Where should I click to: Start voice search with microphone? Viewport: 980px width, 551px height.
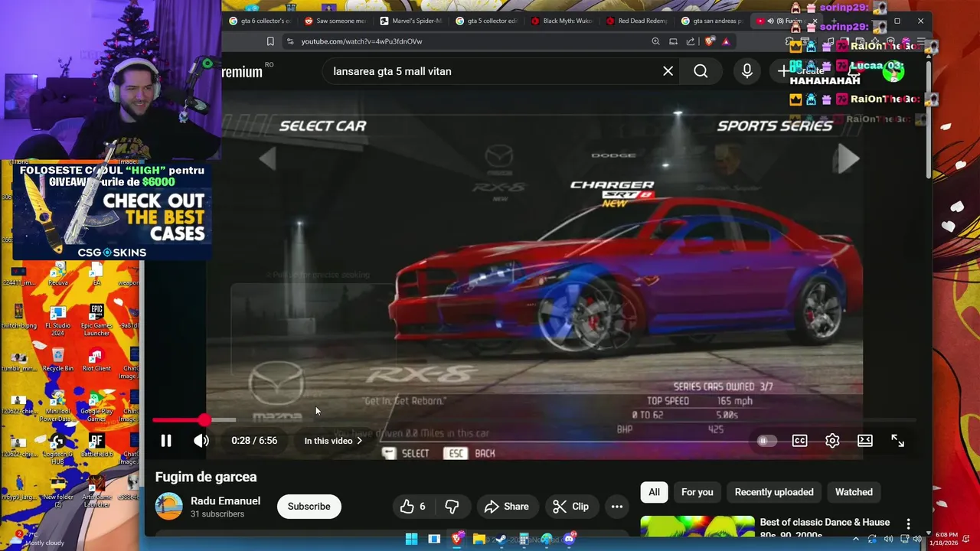[x=747, y=71]
